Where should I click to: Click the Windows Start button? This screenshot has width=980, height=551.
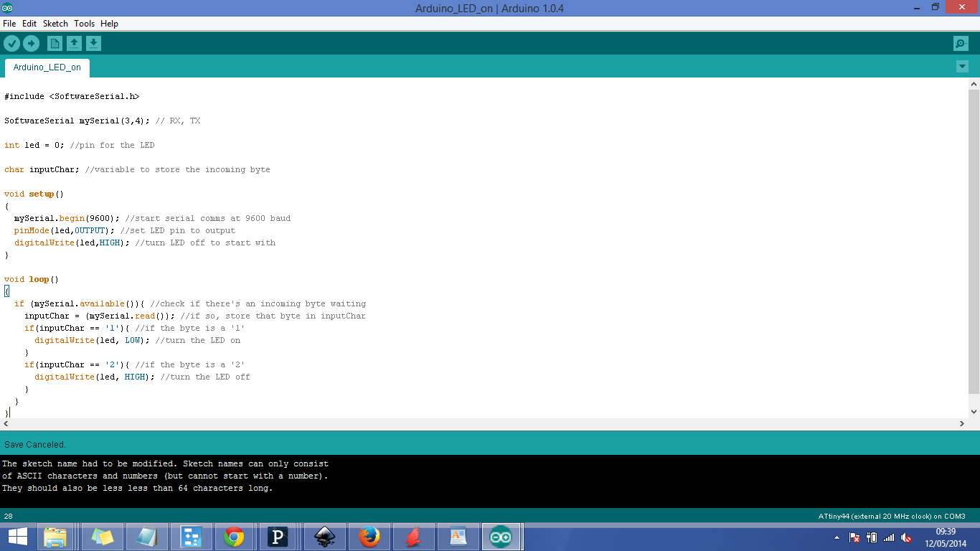pyautogui.click(x=17, y=537)
